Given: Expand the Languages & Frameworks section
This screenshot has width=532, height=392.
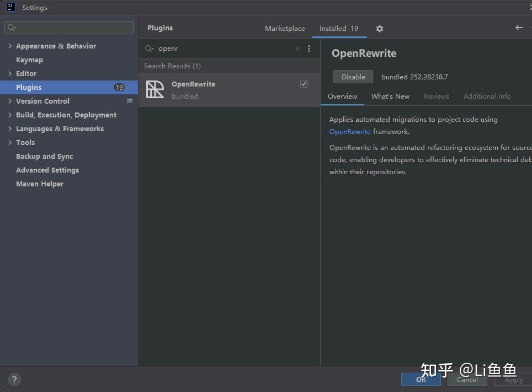Looking at the screenshot, I should point(9,128).
